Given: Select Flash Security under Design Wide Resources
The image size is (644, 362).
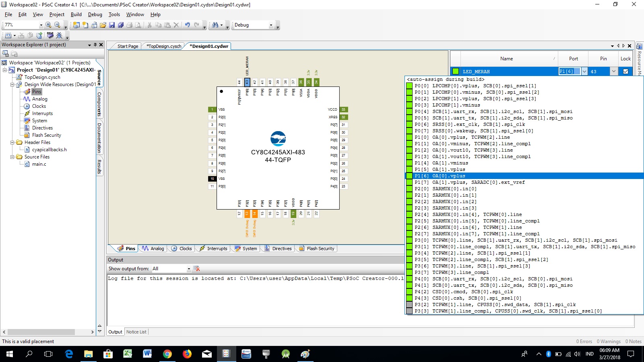Looking at the screenshot, I should (x=47, y=135).
